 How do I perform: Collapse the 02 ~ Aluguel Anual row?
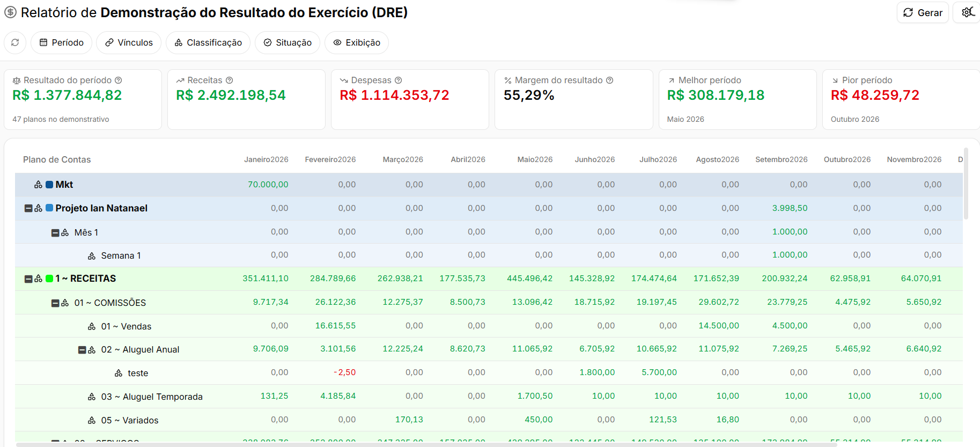point(82,350)
